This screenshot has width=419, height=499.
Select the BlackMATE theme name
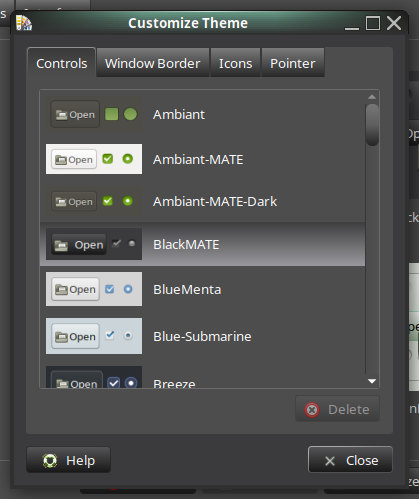click(x=186, y=245)
